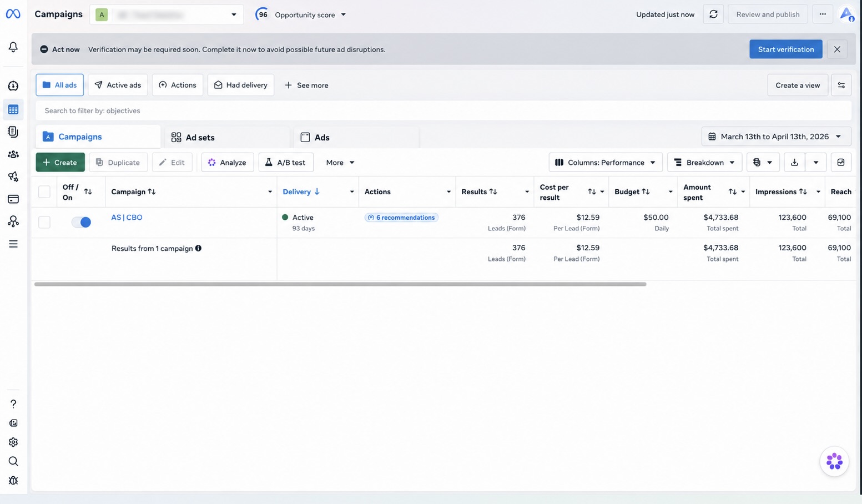Open Advertising settings megaphone icon in sidebar
Screen dimensions: 862x504
point(13,177)
